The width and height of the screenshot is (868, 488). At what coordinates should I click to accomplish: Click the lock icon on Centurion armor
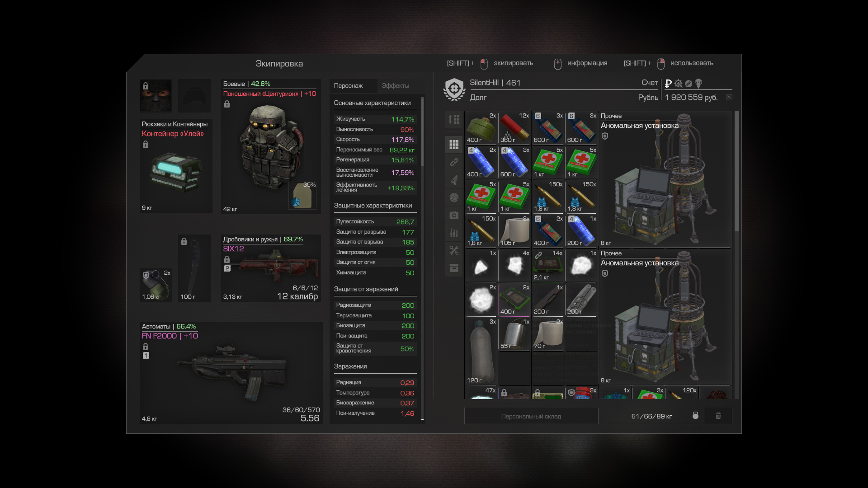(227, 104)
